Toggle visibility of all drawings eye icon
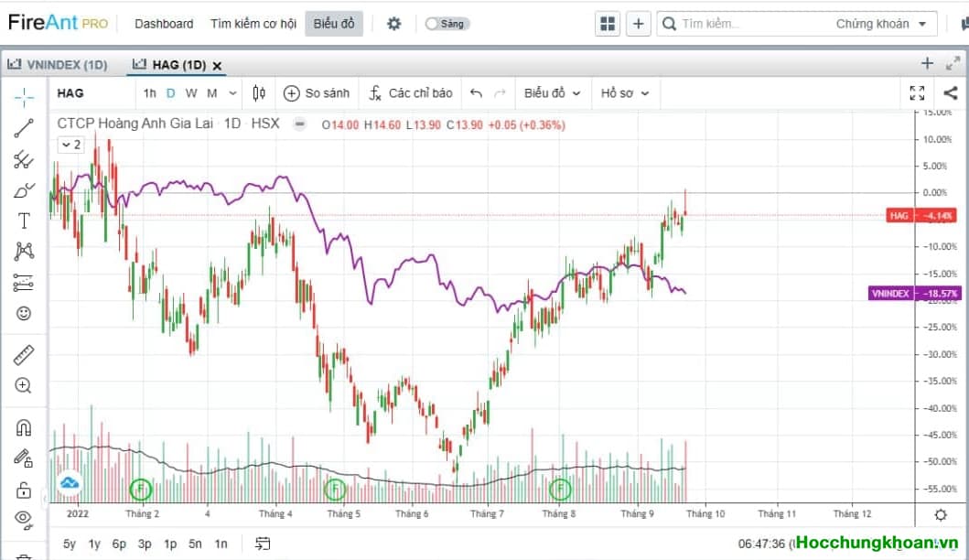The height and width of the screenshot is (560, 969). [x=24, y=520]
